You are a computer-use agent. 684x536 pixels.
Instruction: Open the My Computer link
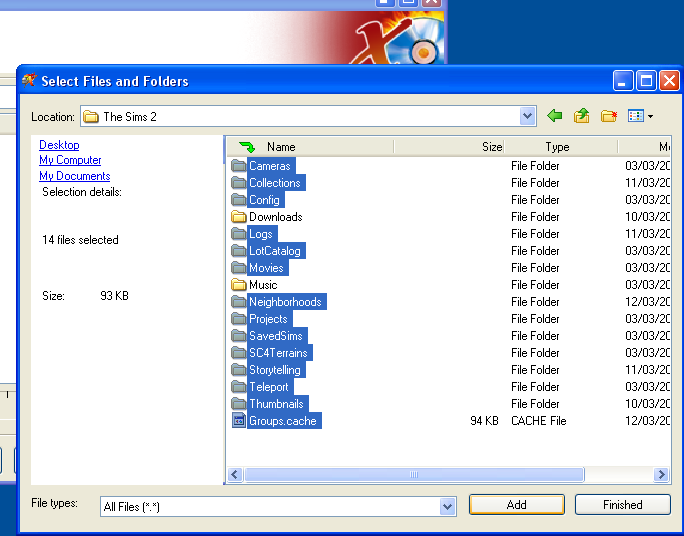pos(70,160)
